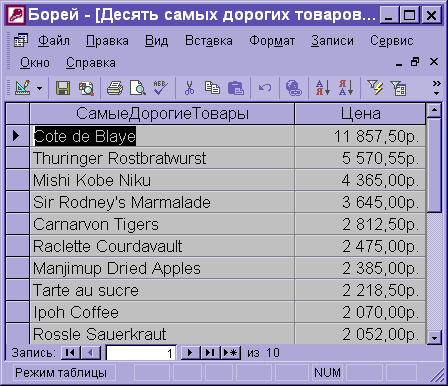Go to previous record button
This screenshot has width=448, height=386.
coord(91,353)
